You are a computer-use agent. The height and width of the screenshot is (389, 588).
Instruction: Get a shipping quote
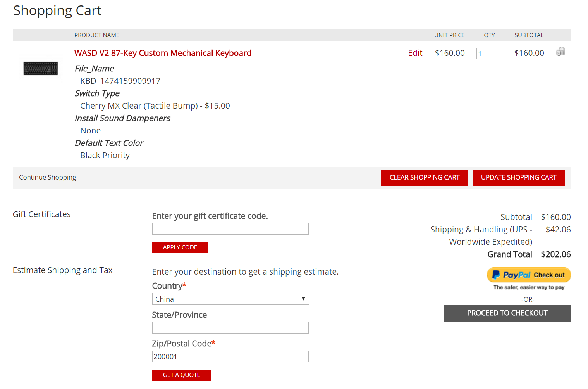(x=182, y=375)
